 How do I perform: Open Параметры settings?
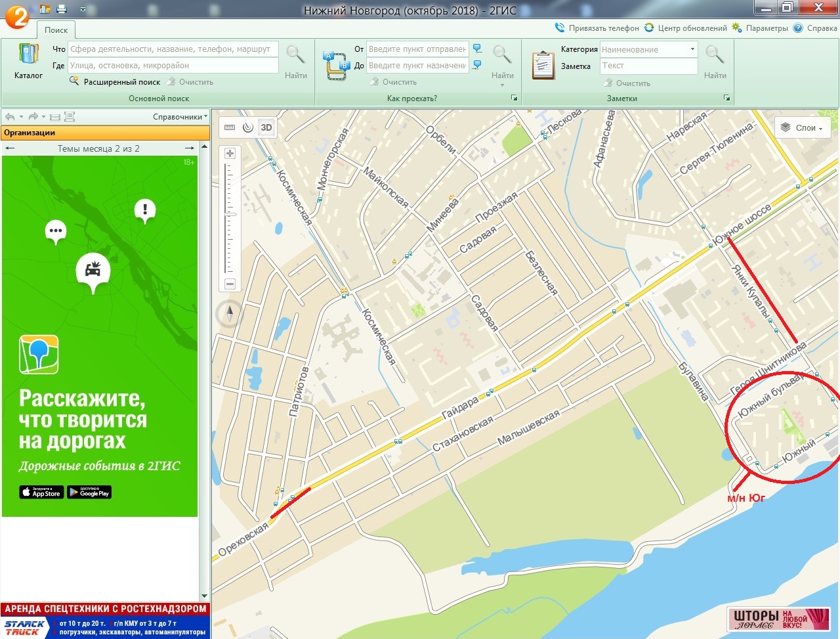pyautogui.click(x=760, y=28)
